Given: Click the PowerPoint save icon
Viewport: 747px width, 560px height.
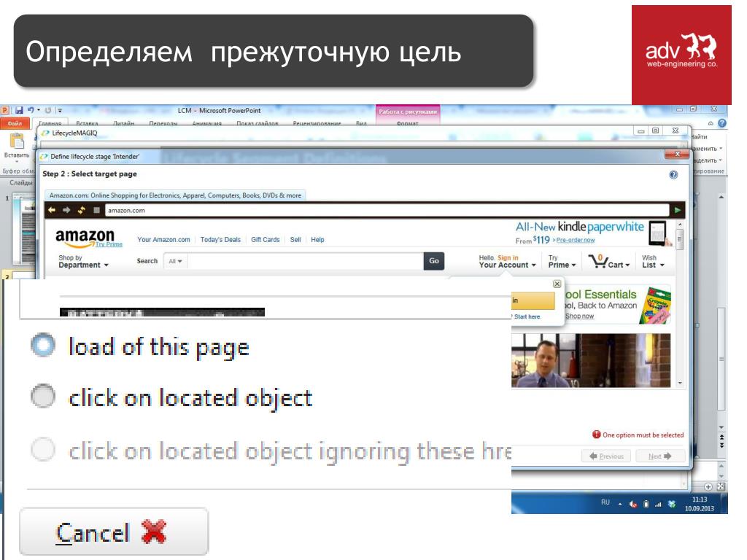Looking at the screenshot, I should (x=19, y=110).
